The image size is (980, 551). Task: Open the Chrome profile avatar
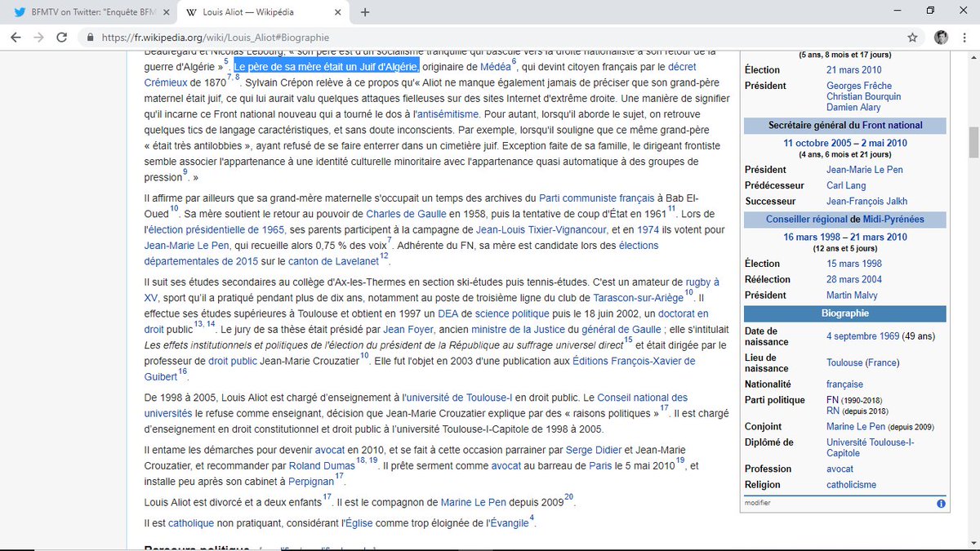click(941, 38)
